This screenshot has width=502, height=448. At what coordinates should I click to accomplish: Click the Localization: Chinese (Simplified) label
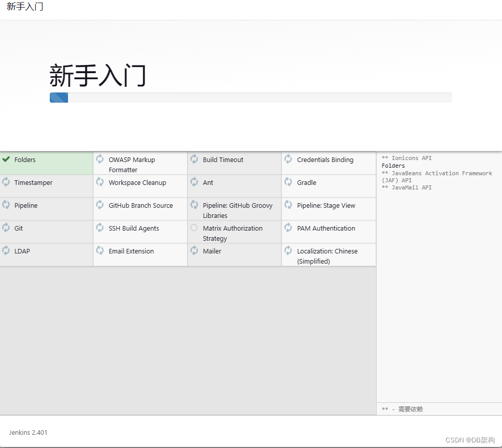coord(327,256)
